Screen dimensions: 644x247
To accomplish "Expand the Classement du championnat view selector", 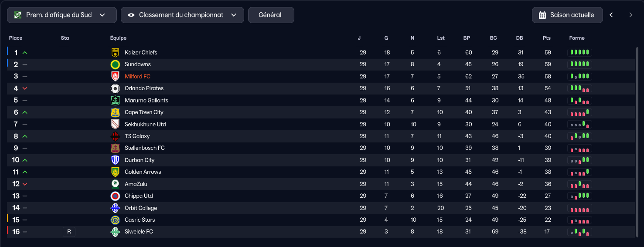I will (x=182, y=15).
